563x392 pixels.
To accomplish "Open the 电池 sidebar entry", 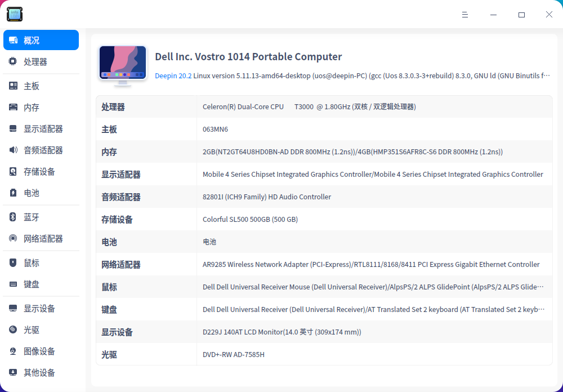I will [x=41, y=193].
